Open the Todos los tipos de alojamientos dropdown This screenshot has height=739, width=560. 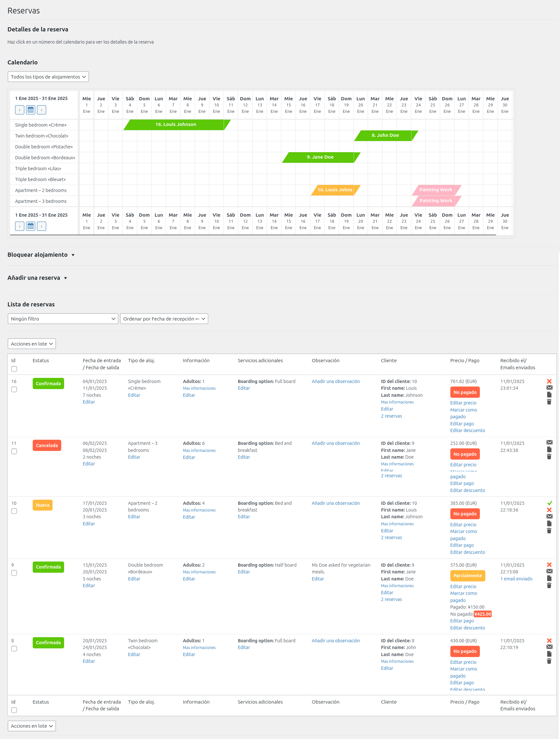tap(48, 77)
